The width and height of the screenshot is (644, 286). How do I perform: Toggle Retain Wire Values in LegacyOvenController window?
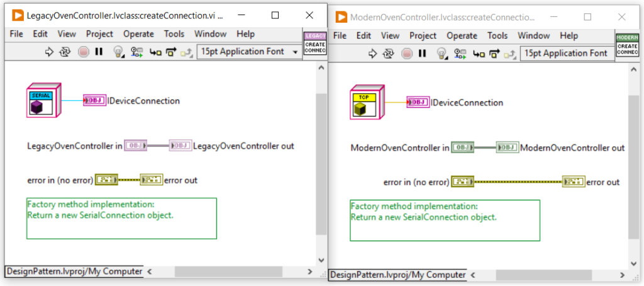(x=136, y=52)
